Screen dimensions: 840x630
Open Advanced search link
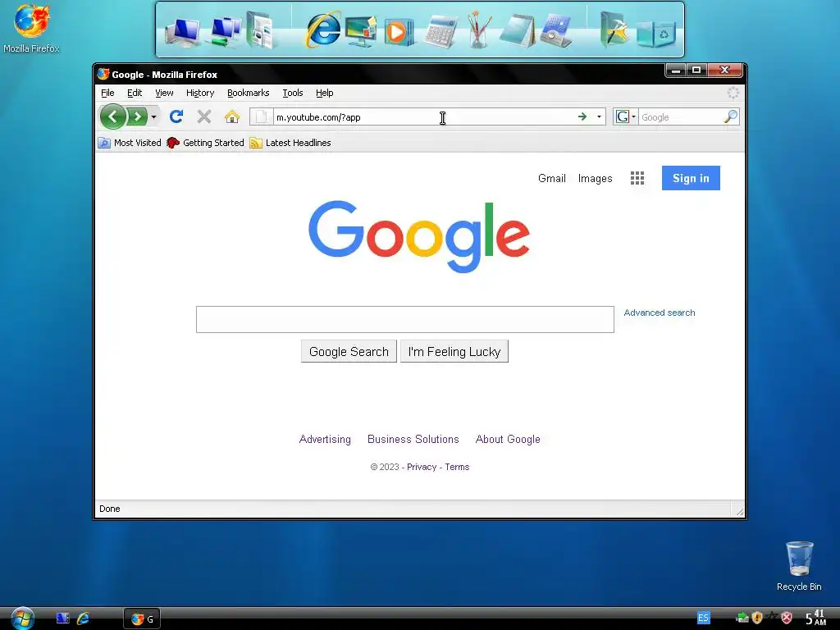point(659,313)
